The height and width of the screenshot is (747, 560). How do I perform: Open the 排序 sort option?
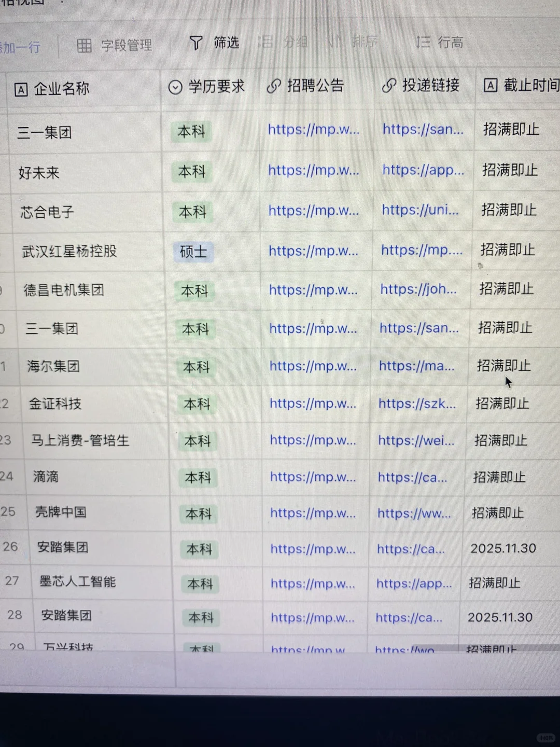point(353,41)
